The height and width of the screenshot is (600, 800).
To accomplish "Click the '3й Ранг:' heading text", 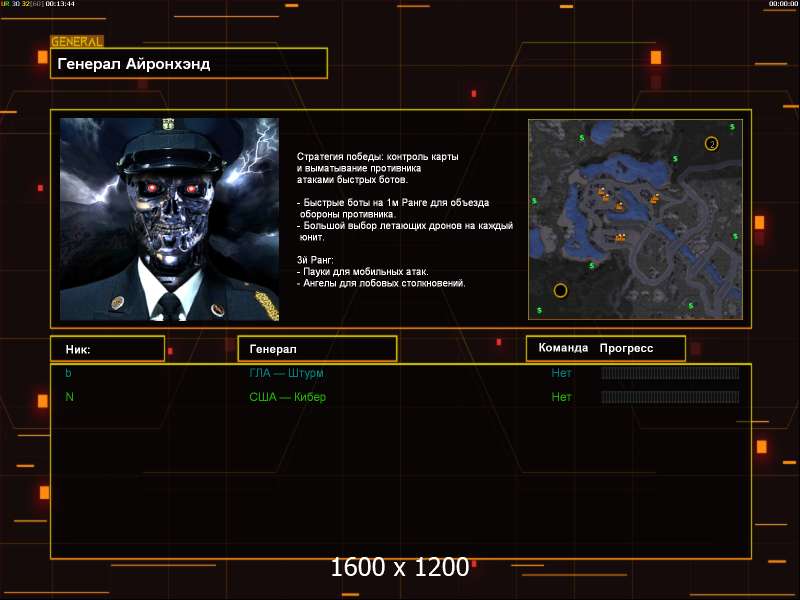I will [315, 260].
